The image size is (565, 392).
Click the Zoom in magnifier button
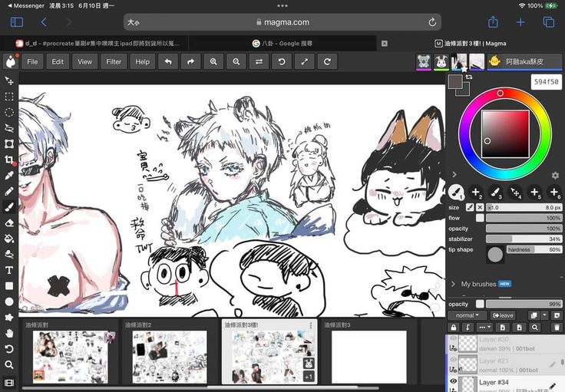pyautogui.click(x=213, y=61)
